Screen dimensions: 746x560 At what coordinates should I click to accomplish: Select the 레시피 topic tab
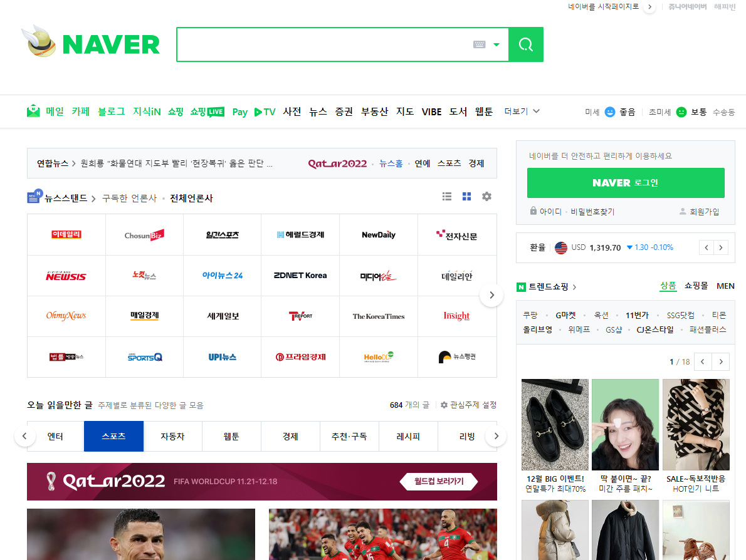click(x=407, y=436)
